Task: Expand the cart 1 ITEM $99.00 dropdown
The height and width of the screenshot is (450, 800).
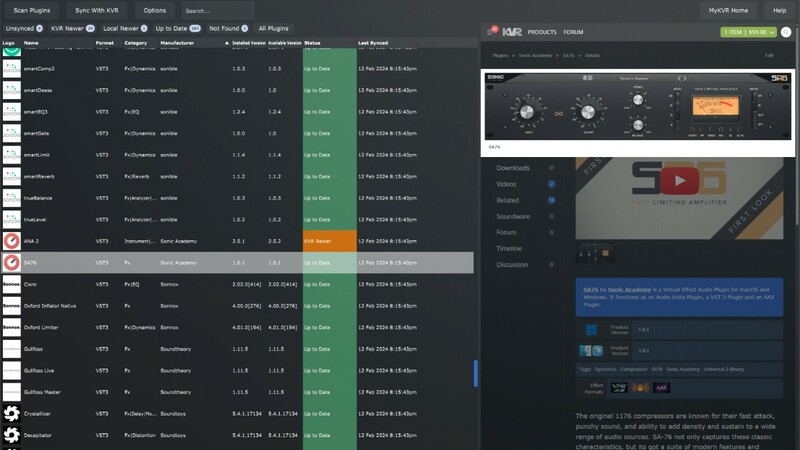Action: 750,32
